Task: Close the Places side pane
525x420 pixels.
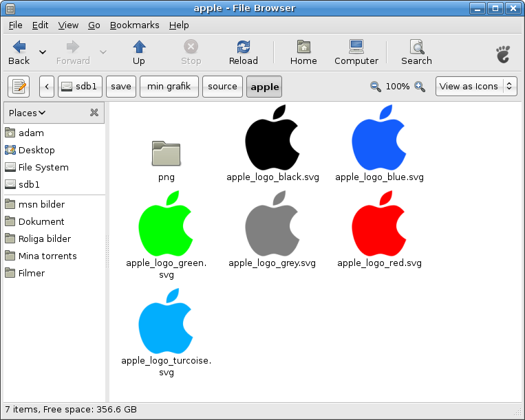Action: click(94, 113)
